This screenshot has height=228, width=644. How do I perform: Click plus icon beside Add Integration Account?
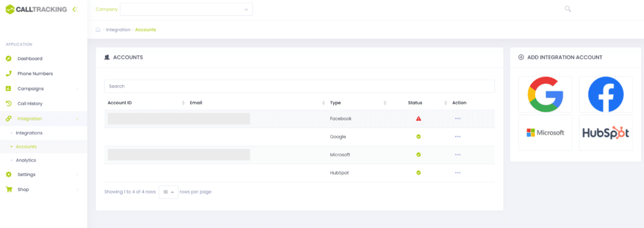(521, 58)
